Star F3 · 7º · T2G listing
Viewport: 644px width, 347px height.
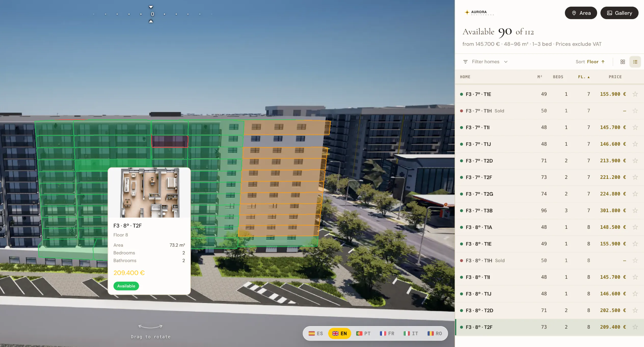click(x=635, y=194)
